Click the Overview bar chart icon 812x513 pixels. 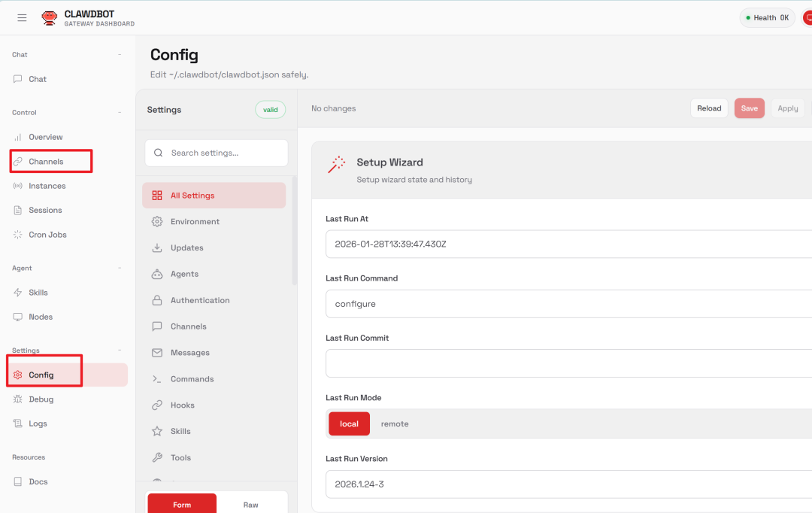[17, 137]
